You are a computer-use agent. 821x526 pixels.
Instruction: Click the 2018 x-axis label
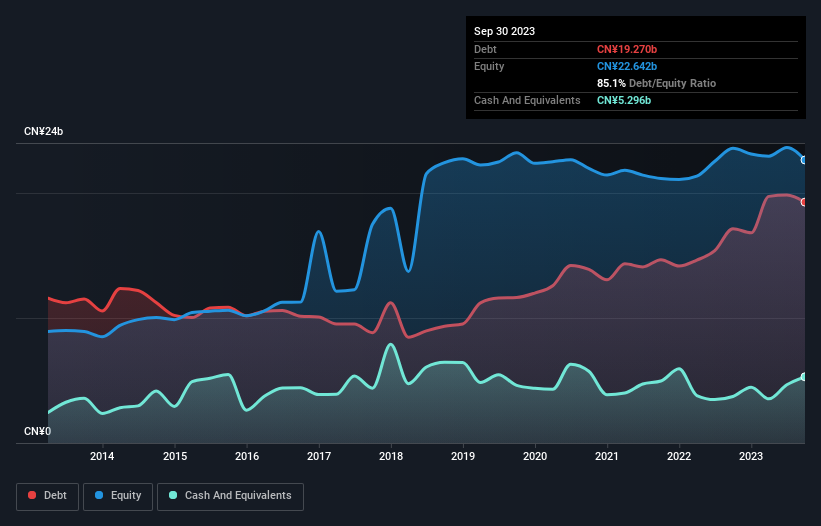pos(391,456)
